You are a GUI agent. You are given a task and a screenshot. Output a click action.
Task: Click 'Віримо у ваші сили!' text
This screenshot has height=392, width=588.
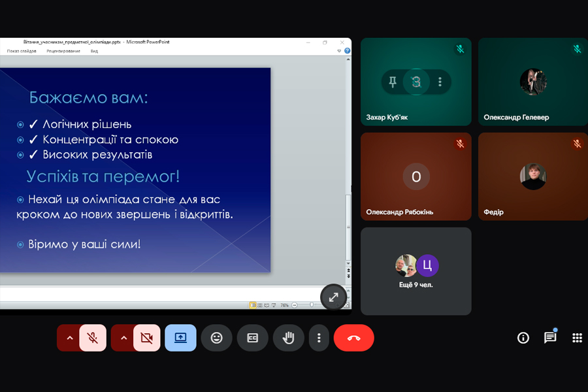84,244
